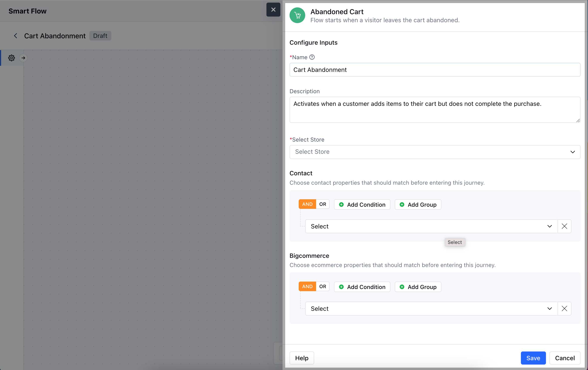Click the green Abandoned Cart icon
Viewport: 588px width, 370px height.
pyautogui.click(x=297, y=15)
